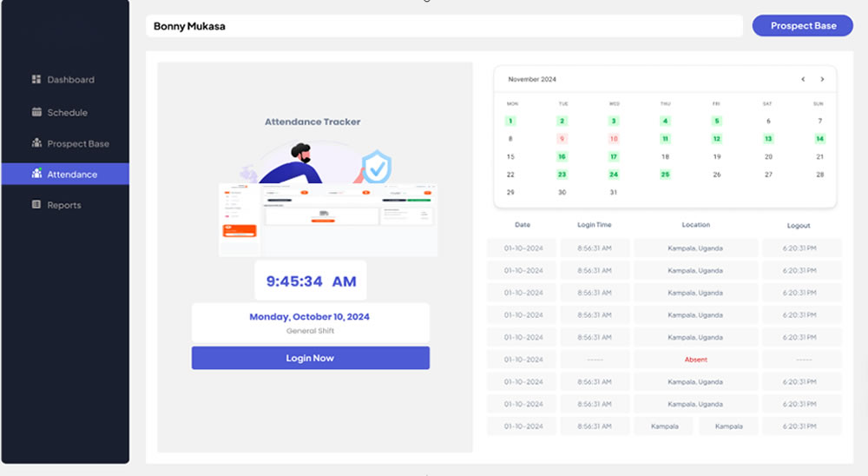The width and height of the screenshot is (868, 476).
Task: Open the Reports menu item
Action: [x=64, y=205]
